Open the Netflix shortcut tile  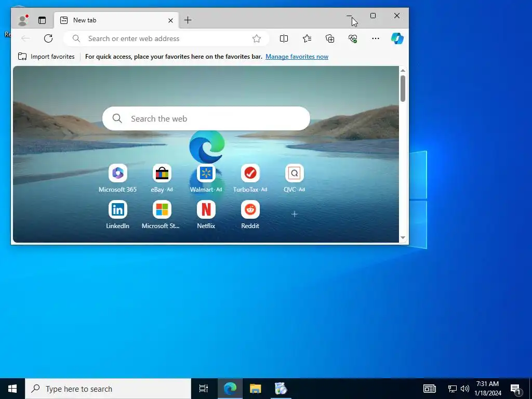206,215
